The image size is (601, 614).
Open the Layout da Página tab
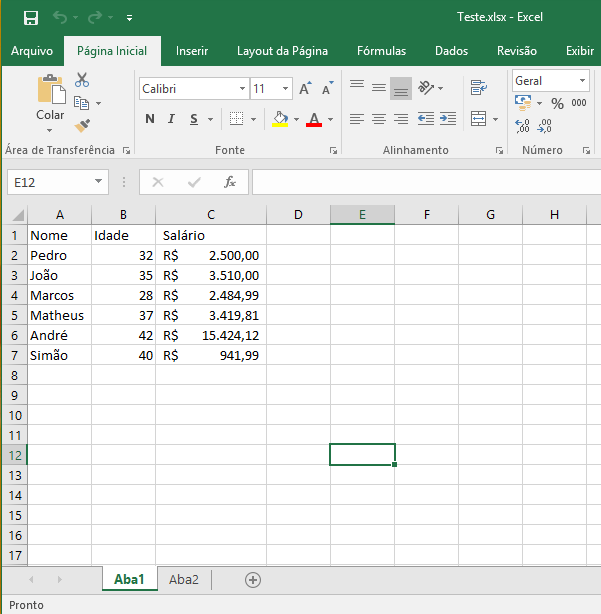click(282, 51)
